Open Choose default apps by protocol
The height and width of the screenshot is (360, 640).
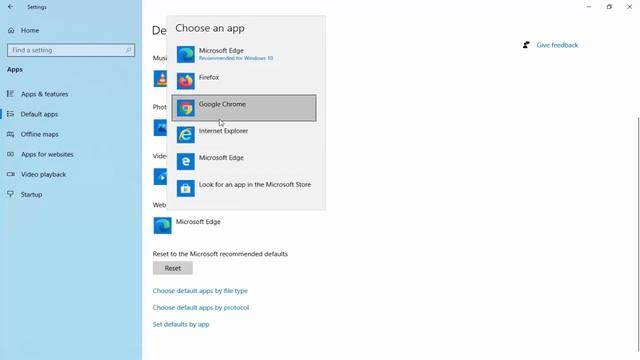pos(201,307)
